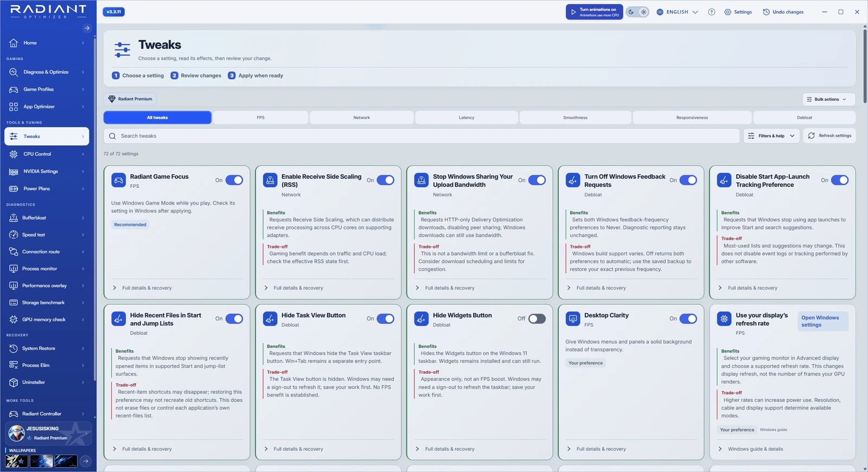
Task: Toggle Stop Windows Sharing Upload Bandwidth switch
Action: 537,180
